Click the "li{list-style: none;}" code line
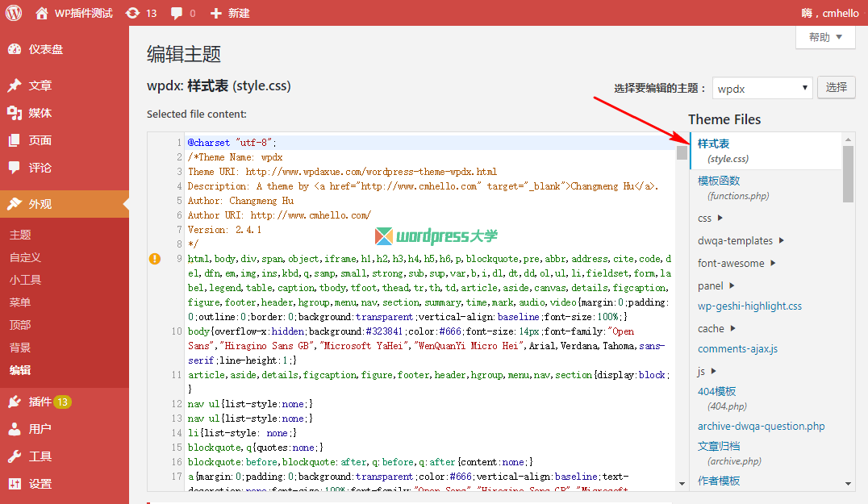 click(243, 432)
